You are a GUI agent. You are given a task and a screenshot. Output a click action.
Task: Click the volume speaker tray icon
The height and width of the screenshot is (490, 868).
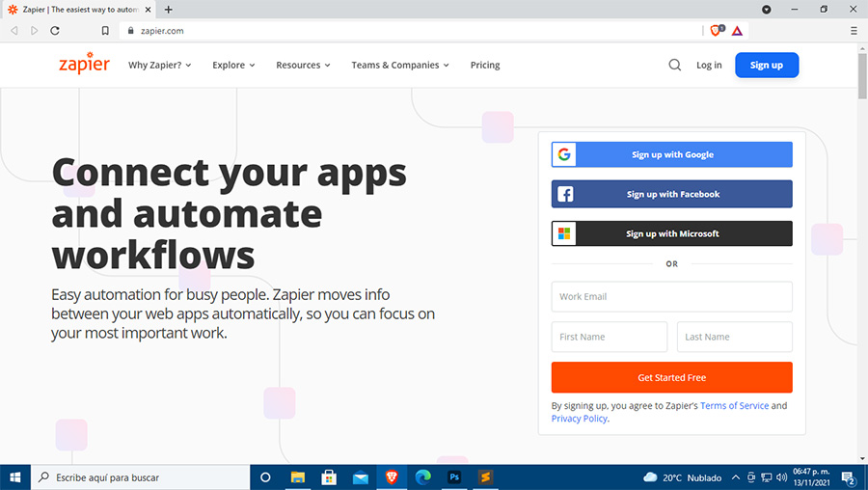(781, 477)
